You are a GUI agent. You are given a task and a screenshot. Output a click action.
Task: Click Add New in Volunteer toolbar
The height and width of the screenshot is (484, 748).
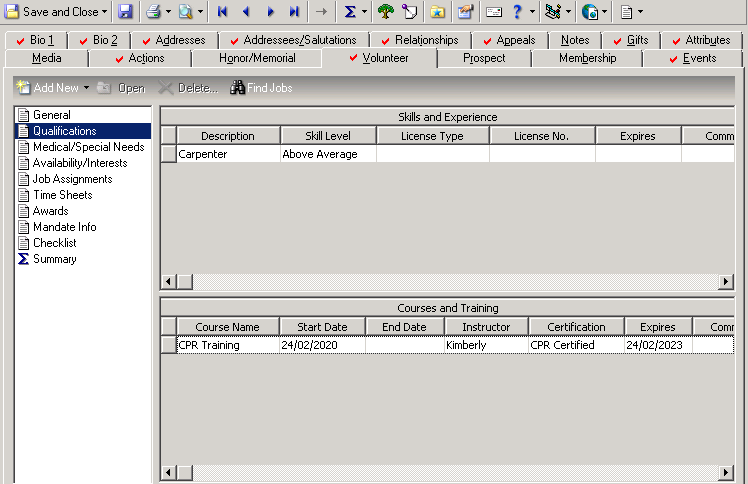[x=47, y=88]
